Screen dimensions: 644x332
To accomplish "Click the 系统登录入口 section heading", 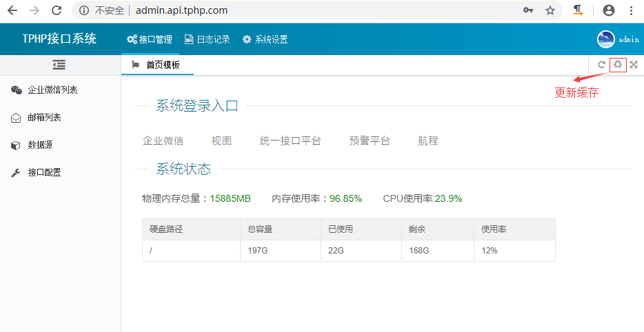I will click(x=197, y=105).
